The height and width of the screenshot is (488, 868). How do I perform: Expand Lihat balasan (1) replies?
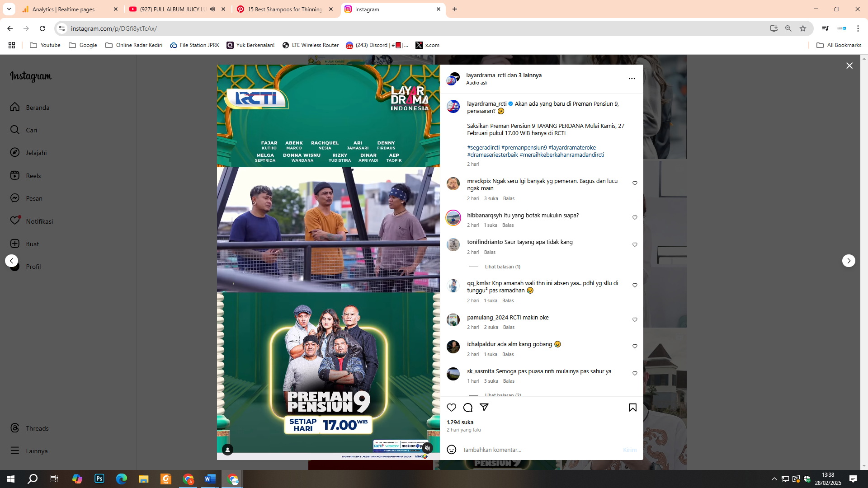(502, 267)
